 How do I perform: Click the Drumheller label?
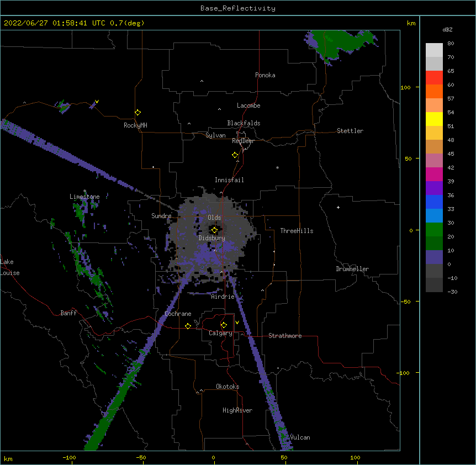point(352,269)
